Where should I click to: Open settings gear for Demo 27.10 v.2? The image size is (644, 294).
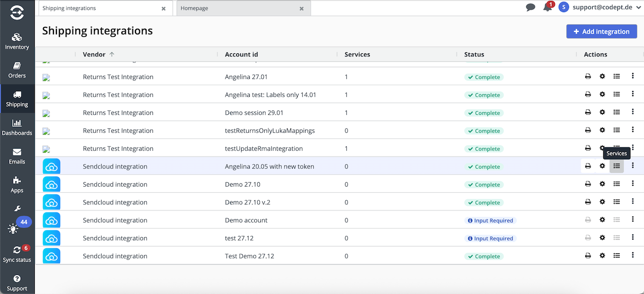pyautogui.click(x=602, y=202)
